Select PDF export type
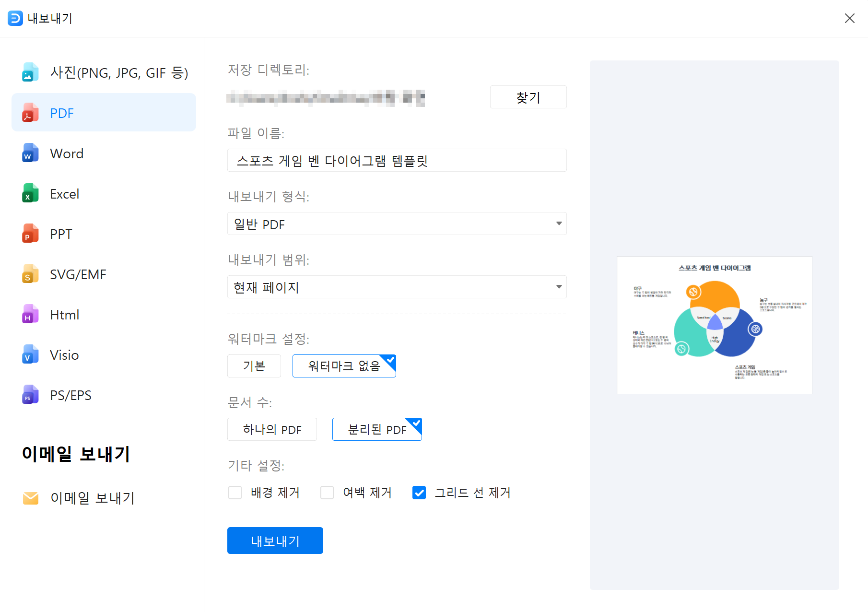The image size is (868, 612). tap(104, 113)
